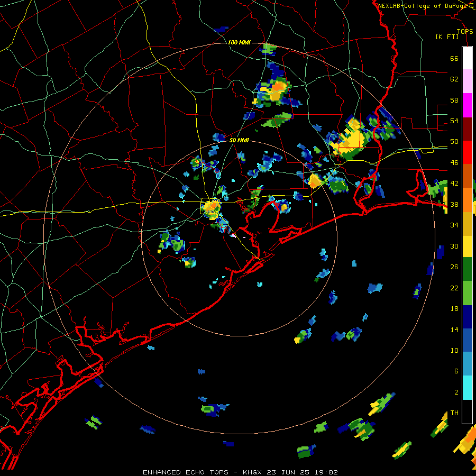The height and width of the screenshot is (476, 476).
Task: Select the burnt orange 42 kft swatch
Action: (467, 176)
